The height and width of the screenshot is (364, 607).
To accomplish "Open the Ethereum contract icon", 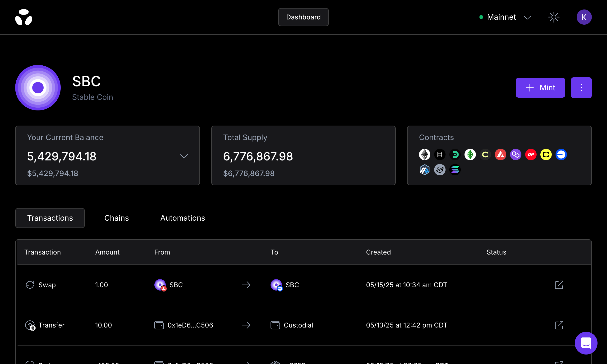I will pyautogui.click(x=424, y=155).
